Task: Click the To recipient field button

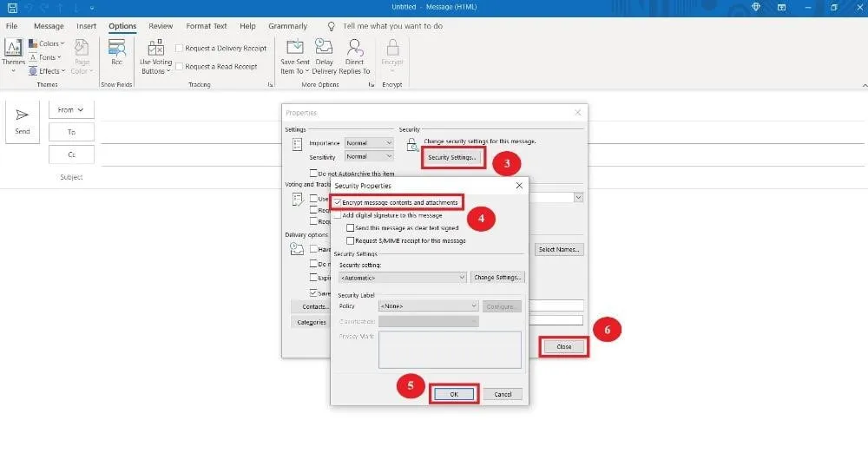Action: click(x=71, y=132)
